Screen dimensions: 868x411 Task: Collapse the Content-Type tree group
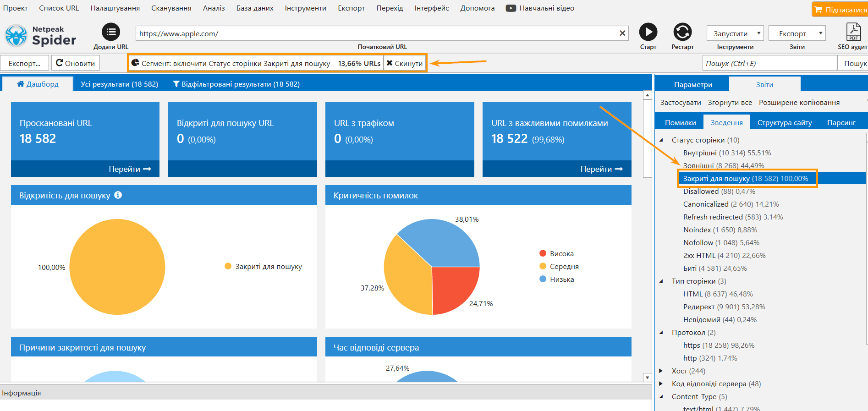(661, 397)
